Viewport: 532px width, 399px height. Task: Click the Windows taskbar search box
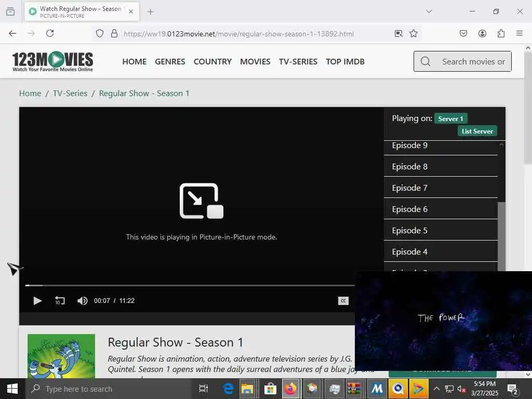pos(109,389)
